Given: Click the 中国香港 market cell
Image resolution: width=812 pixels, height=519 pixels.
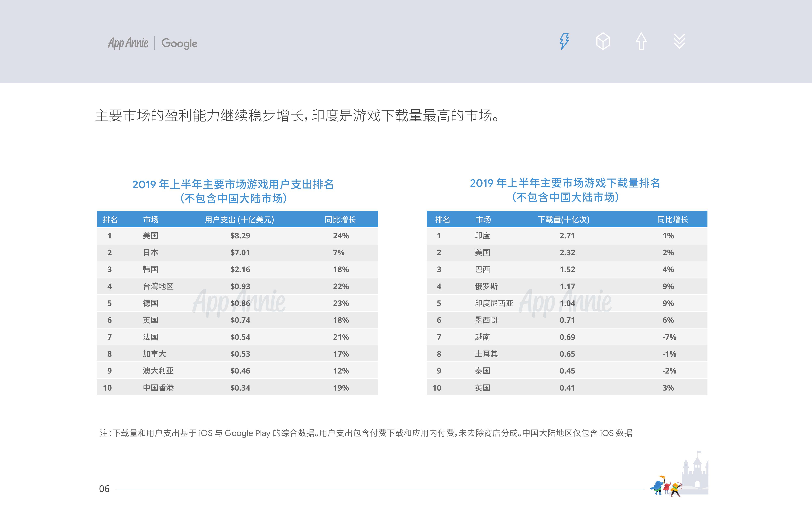Looking at the screenshot, I should click(x=158, y=388).
